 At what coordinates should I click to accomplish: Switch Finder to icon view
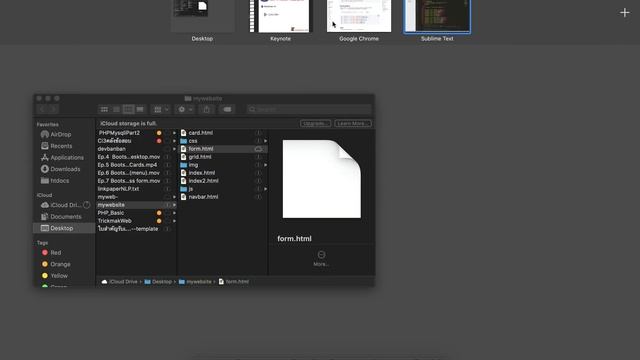[x=104, y=109]
